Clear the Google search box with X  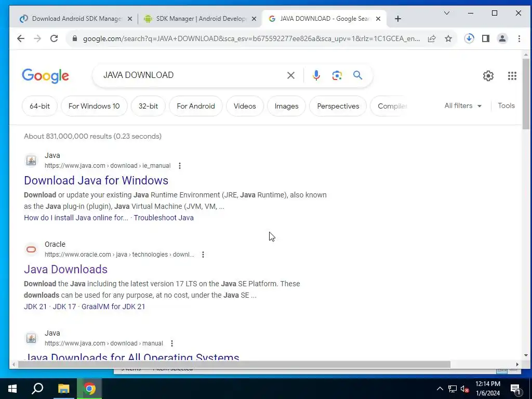(291, 75)
